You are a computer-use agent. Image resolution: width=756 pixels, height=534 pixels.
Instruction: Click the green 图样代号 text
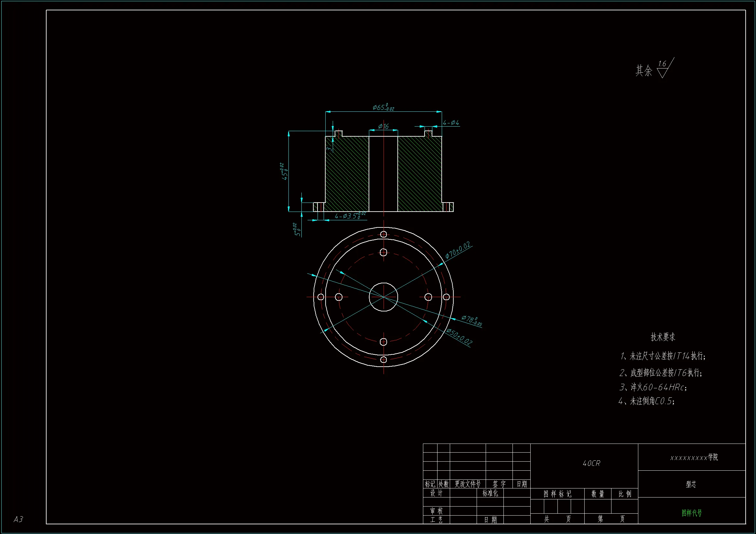[x=691, y=513]
